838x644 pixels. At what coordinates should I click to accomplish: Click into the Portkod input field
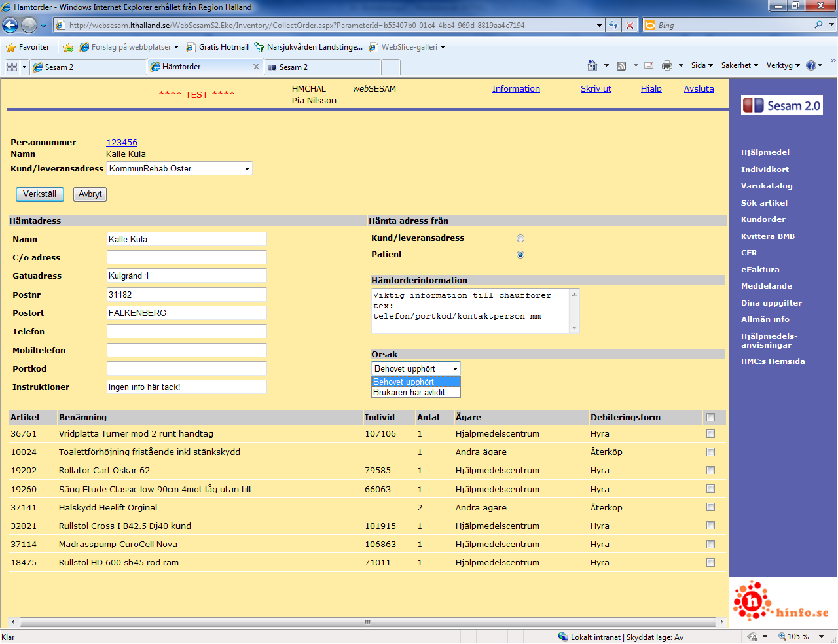[187, 369]
